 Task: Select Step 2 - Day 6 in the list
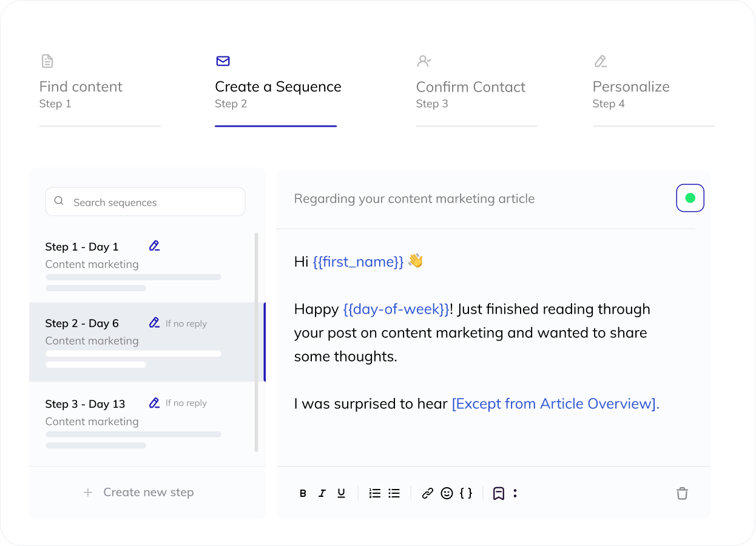coord(147,342)
